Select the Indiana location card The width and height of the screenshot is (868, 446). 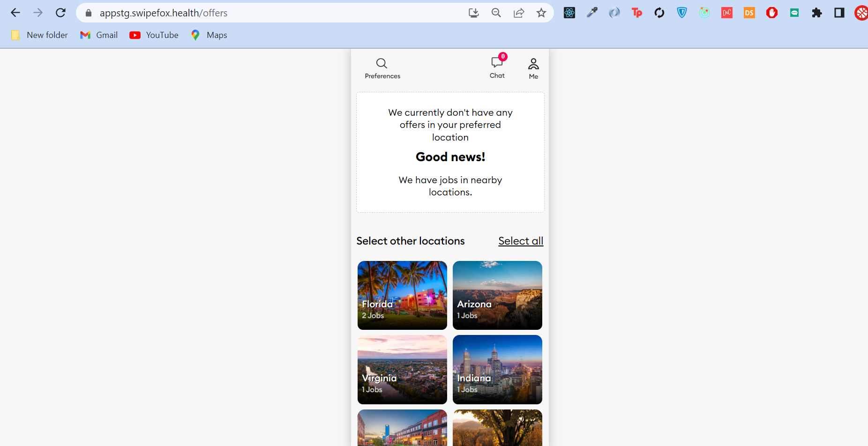click(x=497, y=370)
